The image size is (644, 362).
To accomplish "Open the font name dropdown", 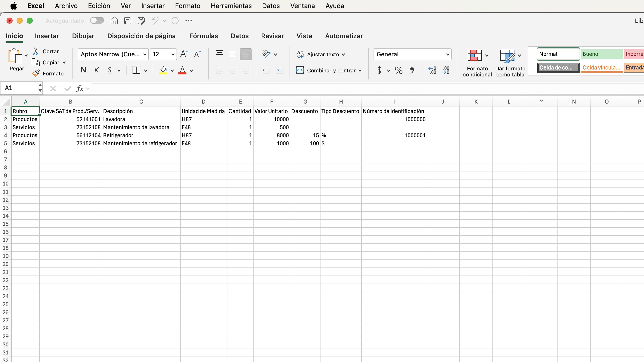I will pyautogui.click(x=145, y=54).
